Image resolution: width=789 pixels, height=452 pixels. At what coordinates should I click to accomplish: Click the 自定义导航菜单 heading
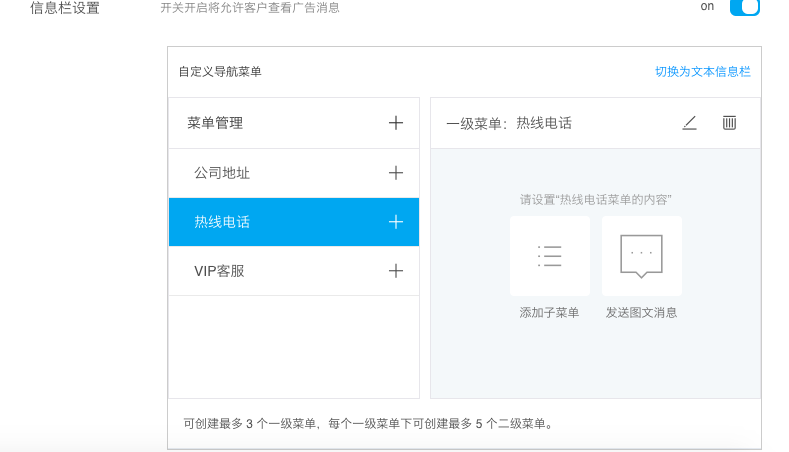click(x=220, y=72)
